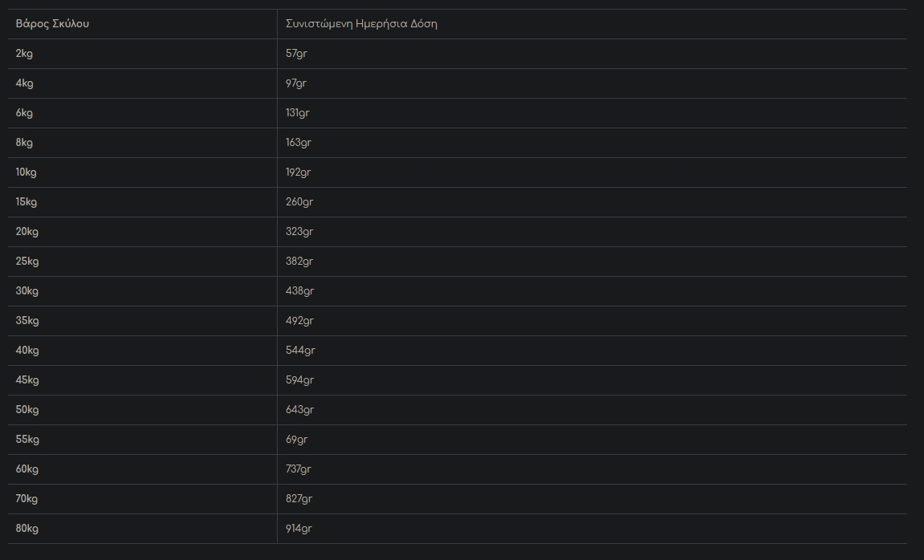Select the 8kg weight cell

point(24,143)
